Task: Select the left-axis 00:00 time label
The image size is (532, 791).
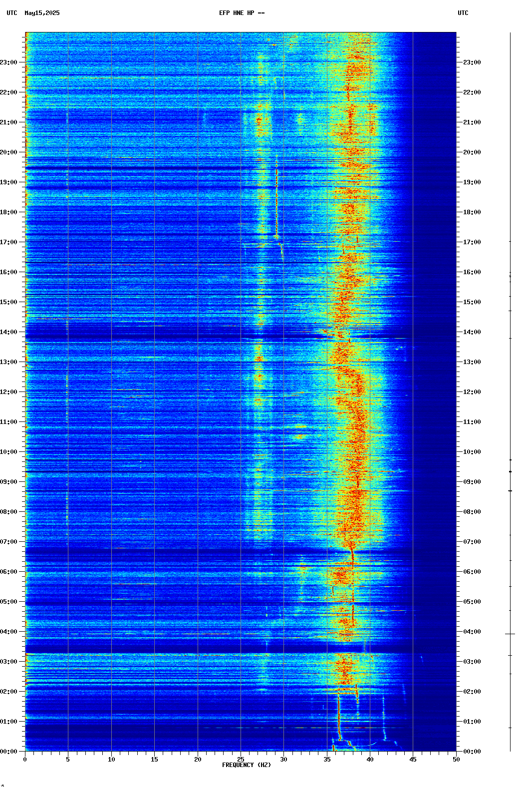Action: [9, 752]
